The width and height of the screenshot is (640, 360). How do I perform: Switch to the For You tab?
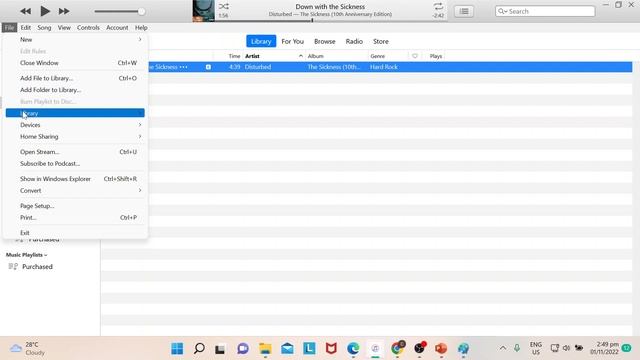click(292, 41)
